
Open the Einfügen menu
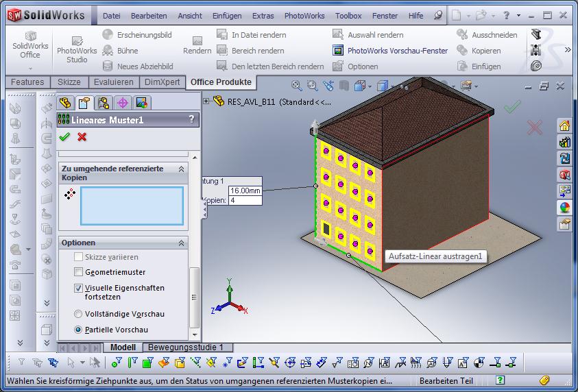click(x=226, y=15)
